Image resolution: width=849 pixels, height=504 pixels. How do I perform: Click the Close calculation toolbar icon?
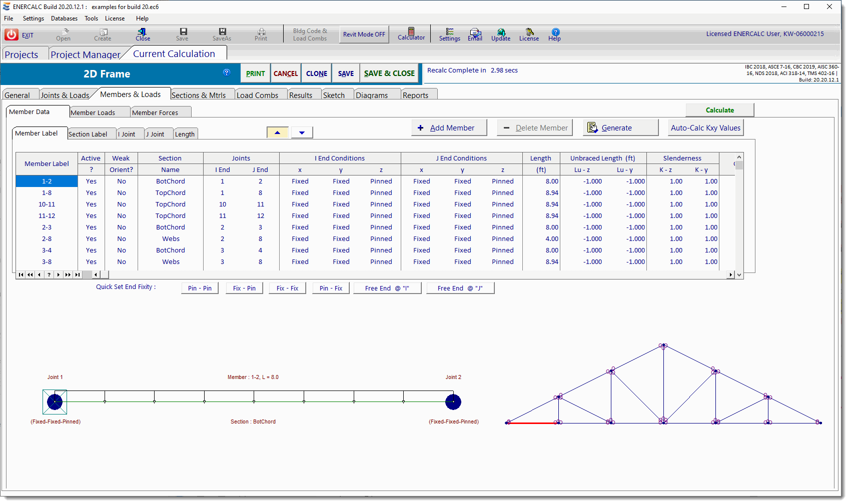tap(143, 34)
